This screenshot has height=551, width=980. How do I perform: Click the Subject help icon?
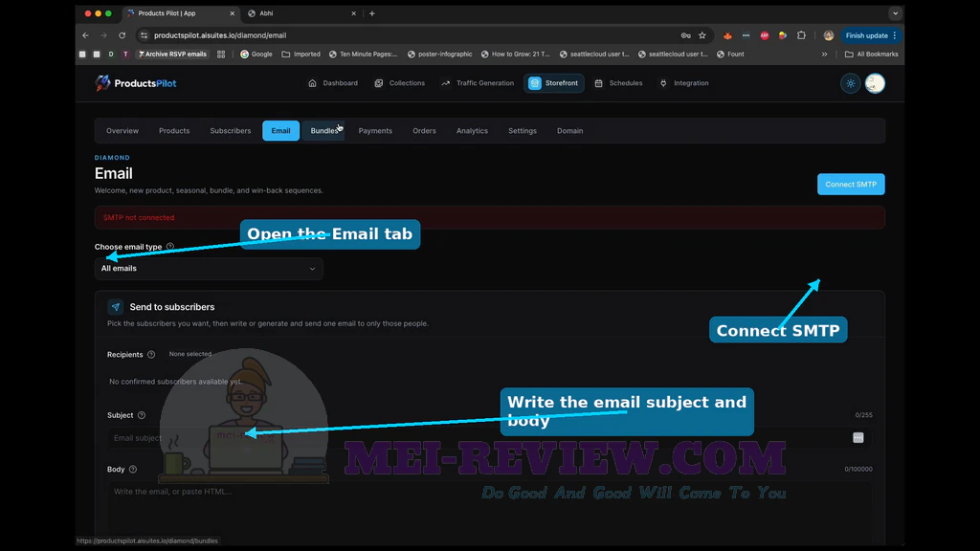[x=142, y=415]
